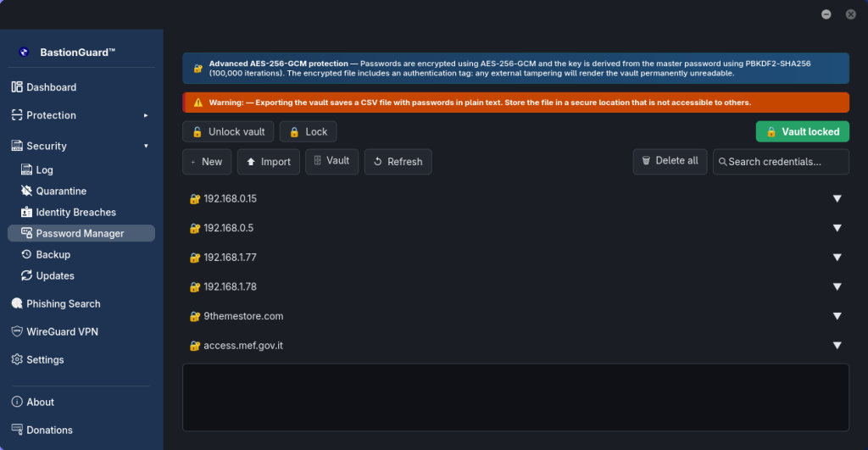Select the access.mef.gov.it entry text
The image size is (868, 450).
point(243,346)
